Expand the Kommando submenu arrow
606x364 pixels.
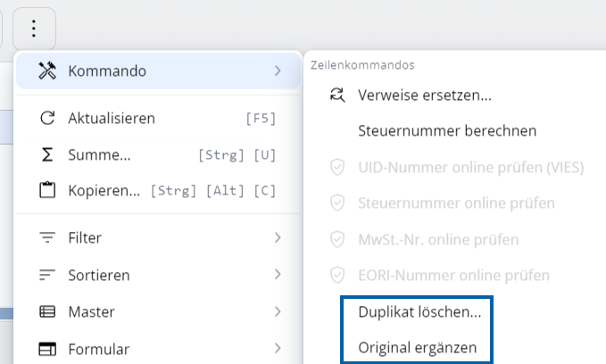click(x=278, y=70)
